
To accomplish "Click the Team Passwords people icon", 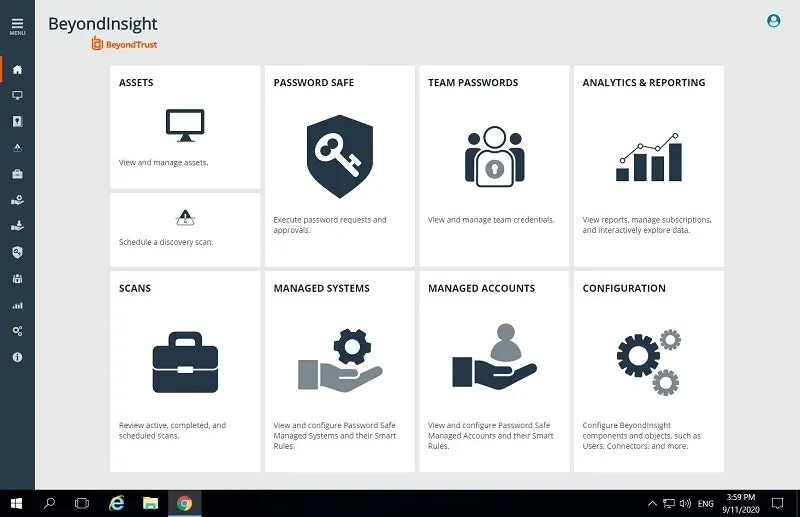I will (494, 156).
